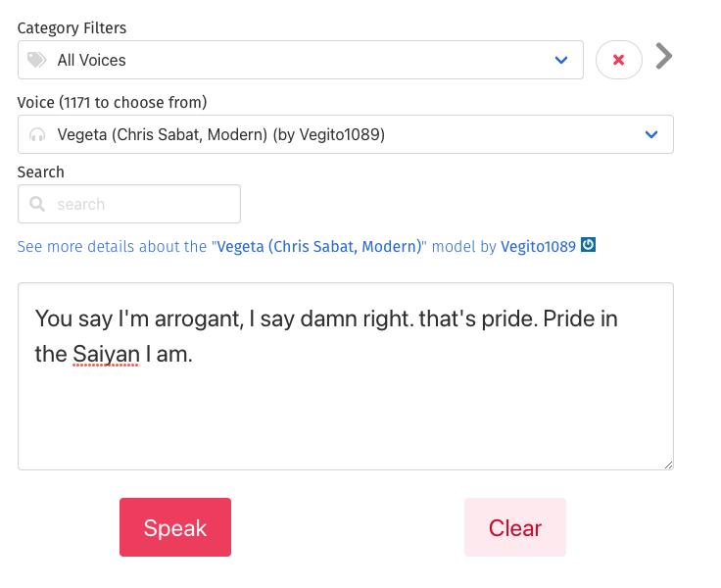The height and width of the screenshot is (588, 721).
Task: Visit the Vegito1089 profile link
Action: tap(538, 247)
